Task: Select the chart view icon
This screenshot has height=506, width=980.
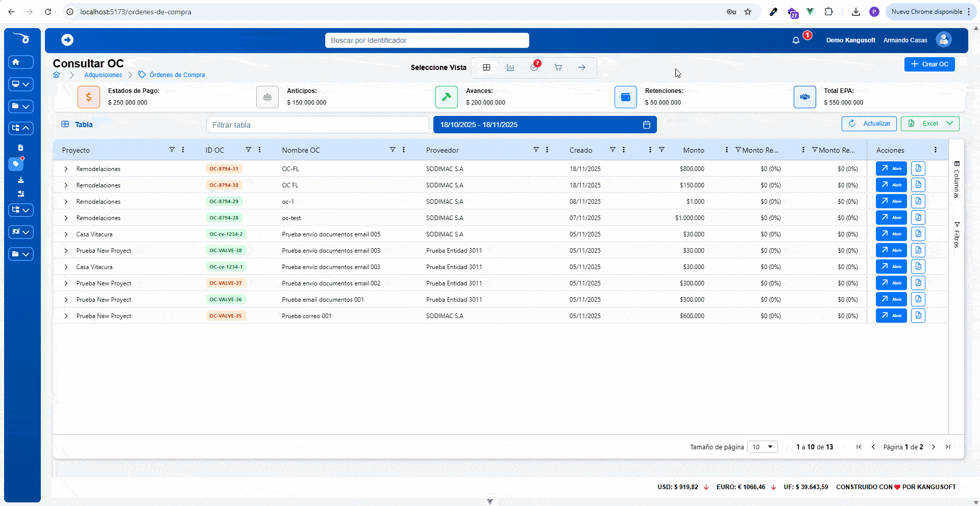Action: coord(510,67)
